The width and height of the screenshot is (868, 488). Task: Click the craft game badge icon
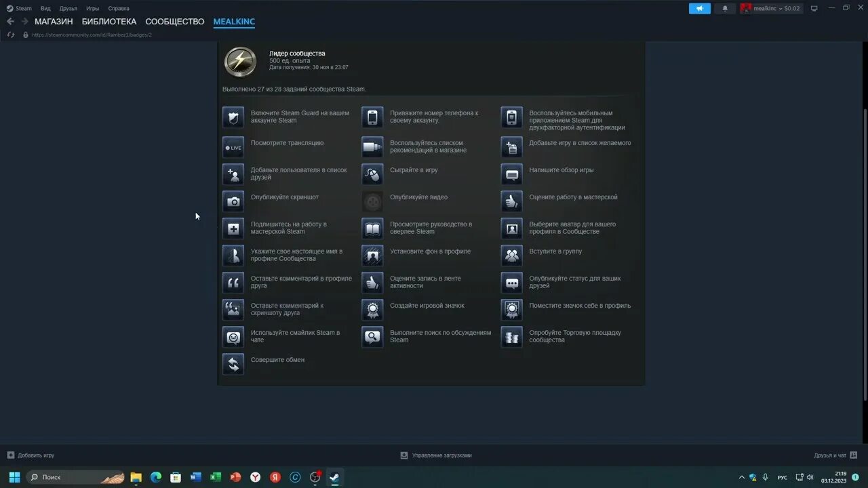tap(372, 310)
